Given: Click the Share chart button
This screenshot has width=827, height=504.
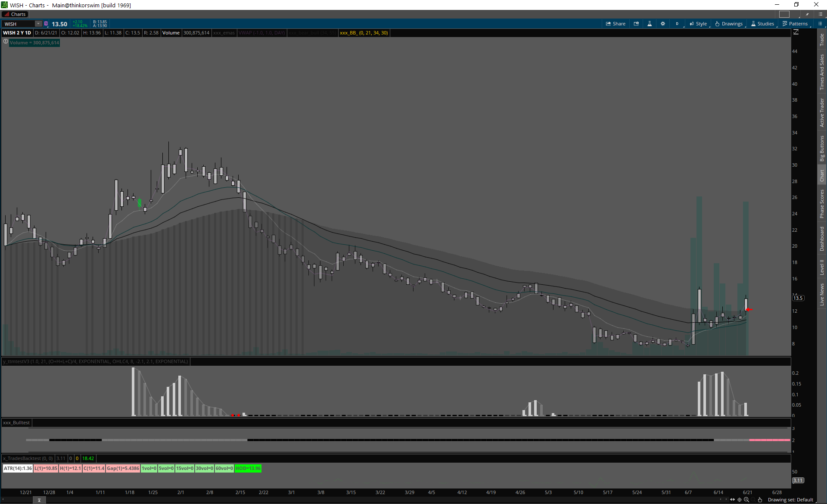Looking at the screenshot, I should tap(616, 24).
